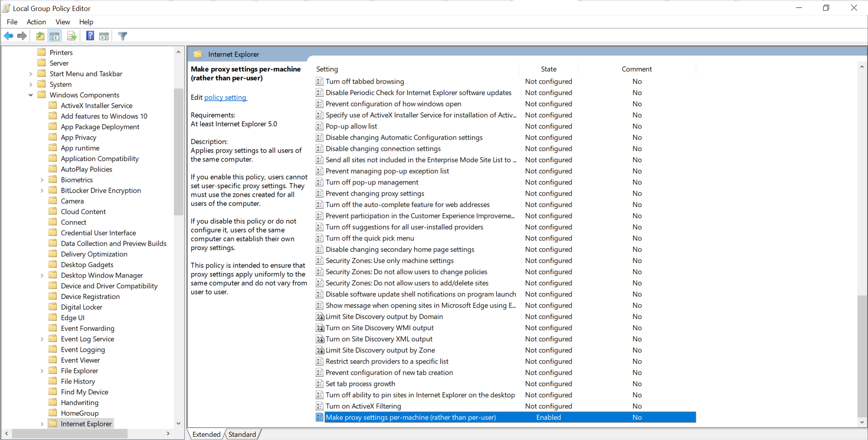
Task: Click the tree pane vertical scrollbar thumb
Action: click(178, 152)
